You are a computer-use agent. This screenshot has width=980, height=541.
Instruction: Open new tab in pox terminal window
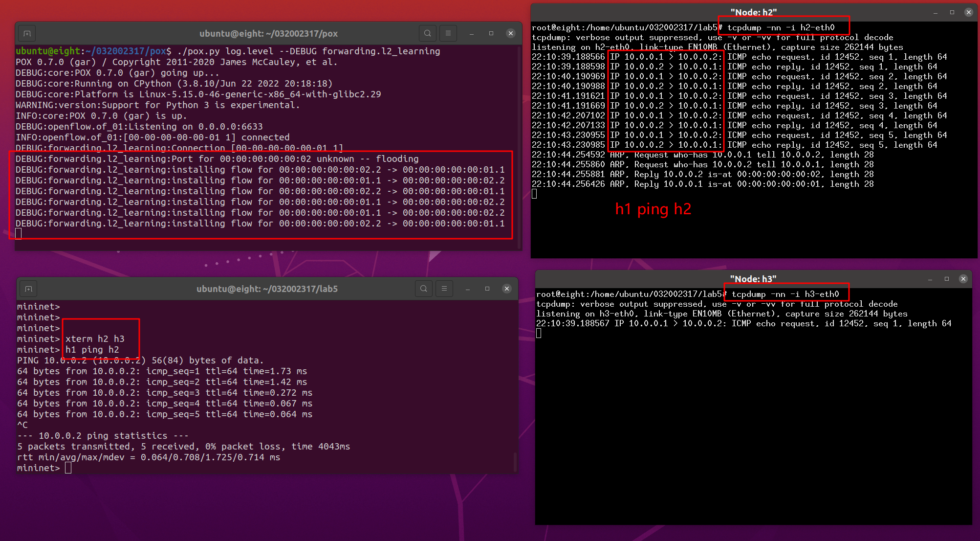tap(27, 34)
